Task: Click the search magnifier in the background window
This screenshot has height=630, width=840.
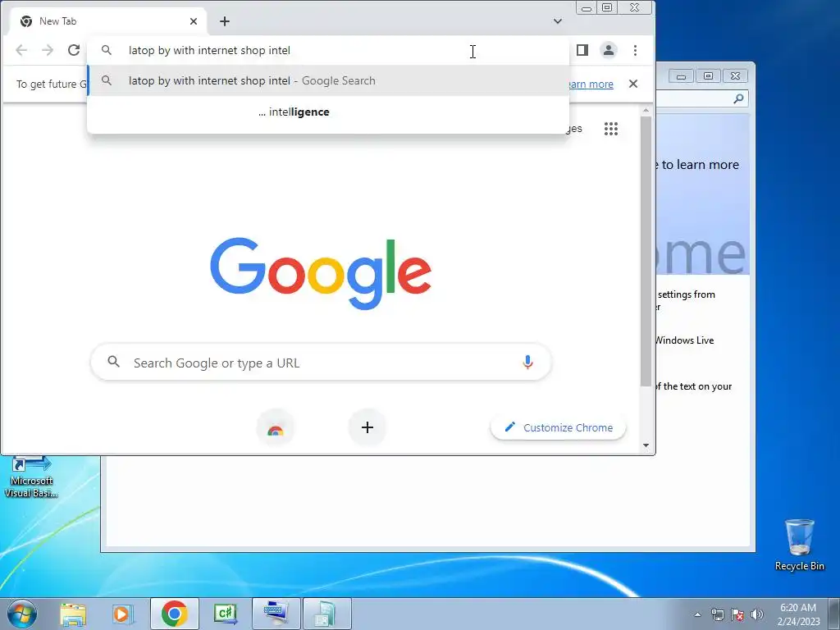Action: (739, 98)
